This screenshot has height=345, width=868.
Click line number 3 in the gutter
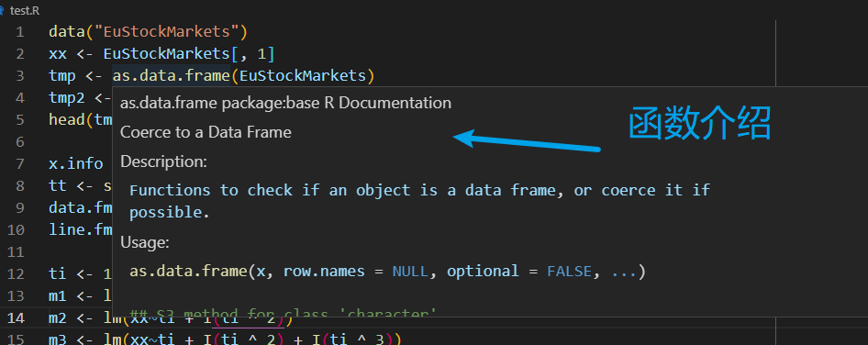tap(20, 76)
